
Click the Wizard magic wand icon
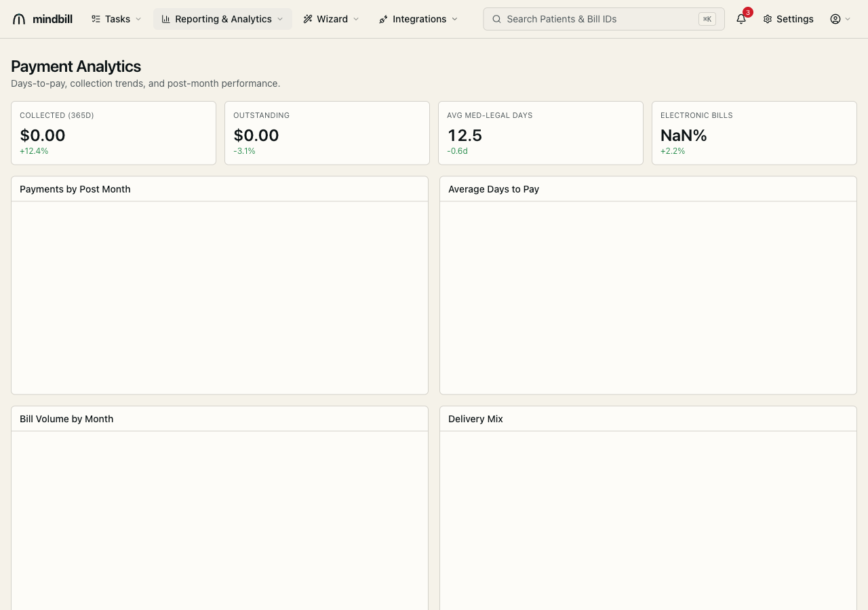(x=308, y=19)
